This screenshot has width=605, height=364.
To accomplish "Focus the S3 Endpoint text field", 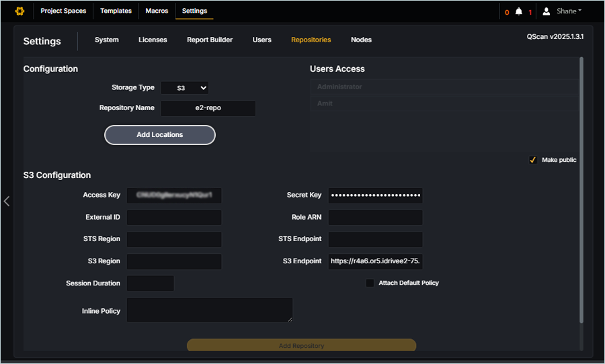I will click(x=375, y=261).
